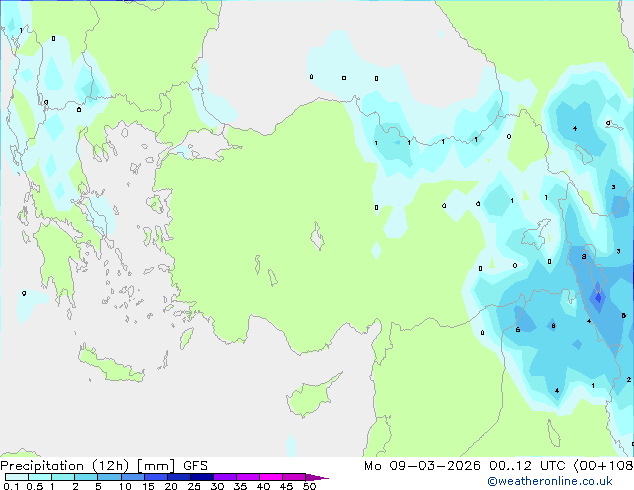Pick the 0.5–1 mm legend swatch

(x=40, y=477)
